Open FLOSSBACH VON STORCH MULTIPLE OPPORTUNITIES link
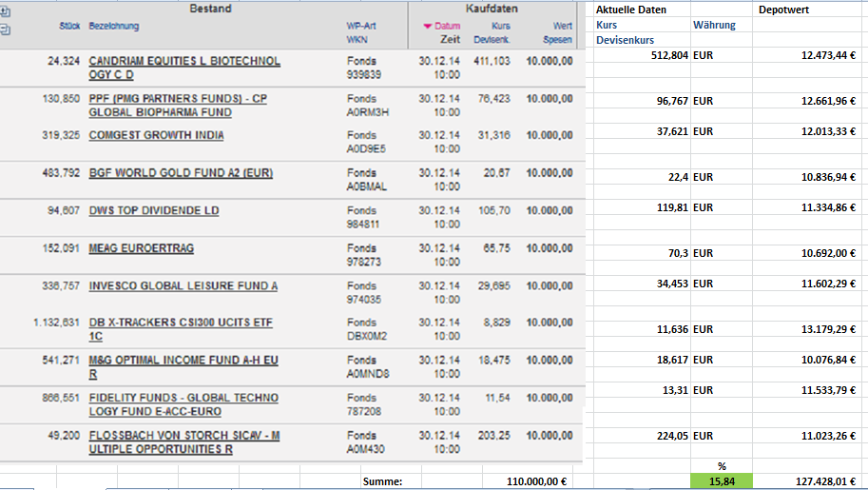Image resolution: width=868 pixels, height=490 pixels. pos(184,442)
